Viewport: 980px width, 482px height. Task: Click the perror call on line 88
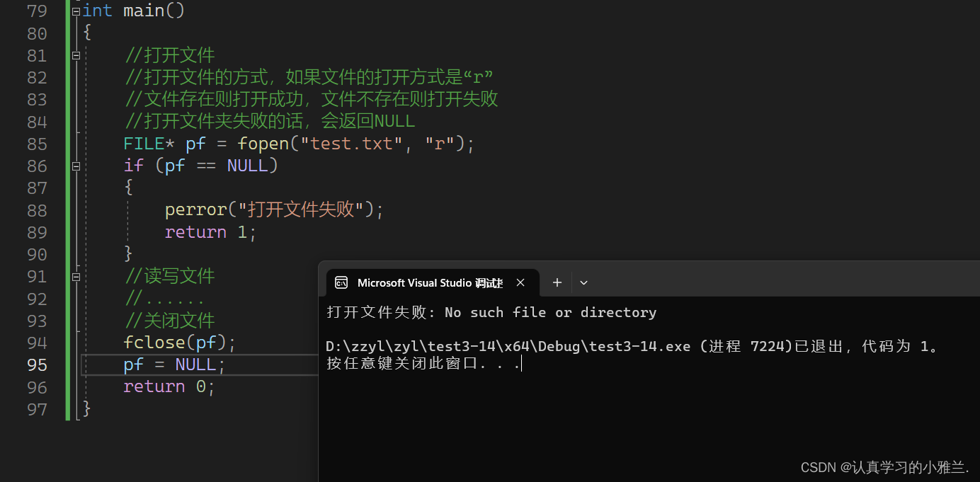(195, 210)
